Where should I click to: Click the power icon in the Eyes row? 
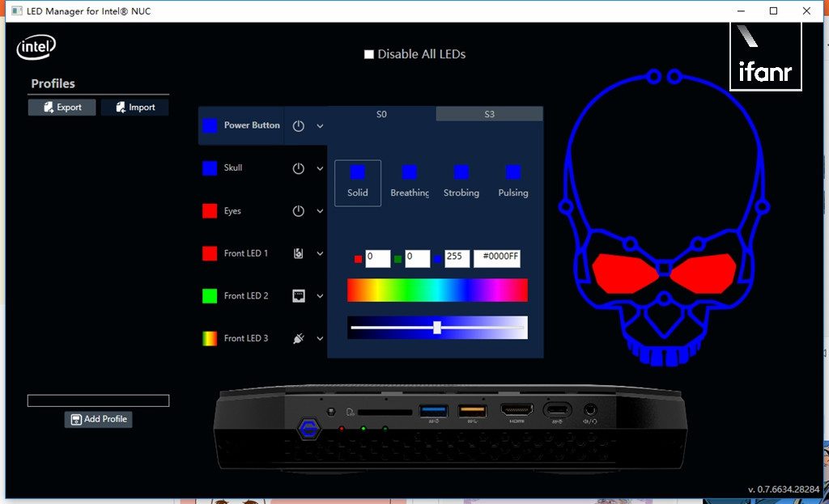(x=298, y=211)
